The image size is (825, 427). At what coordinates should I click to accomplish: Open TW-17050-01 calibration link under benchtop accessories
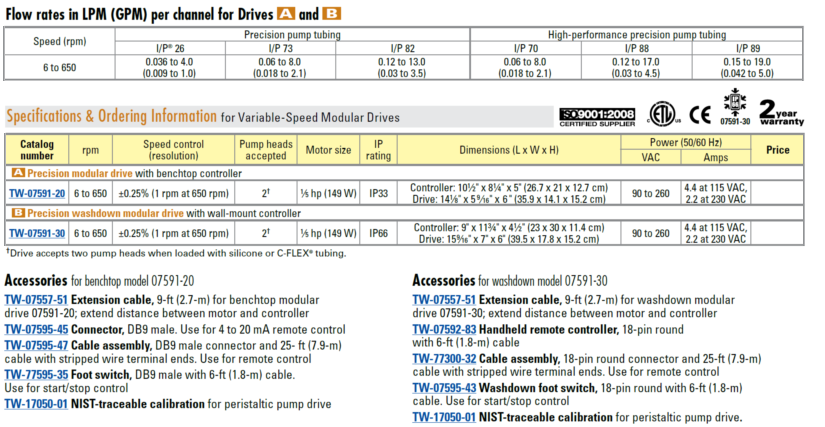(x=36, y=404)
